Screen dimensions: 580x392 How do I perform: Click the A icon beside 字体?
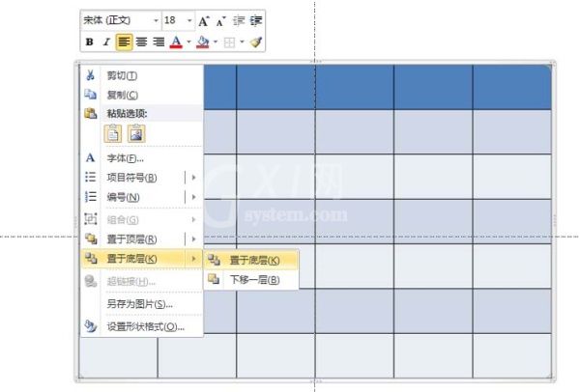[90, 158]
